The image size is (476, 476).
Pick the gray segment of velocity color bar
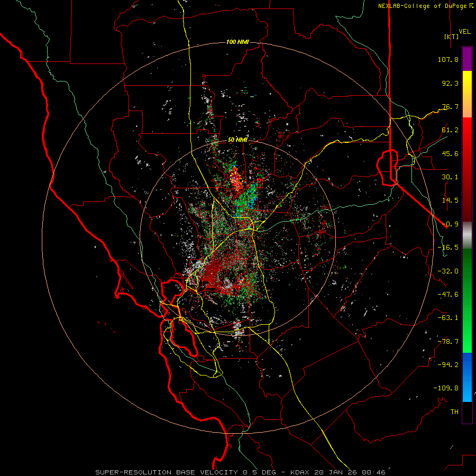467,235
